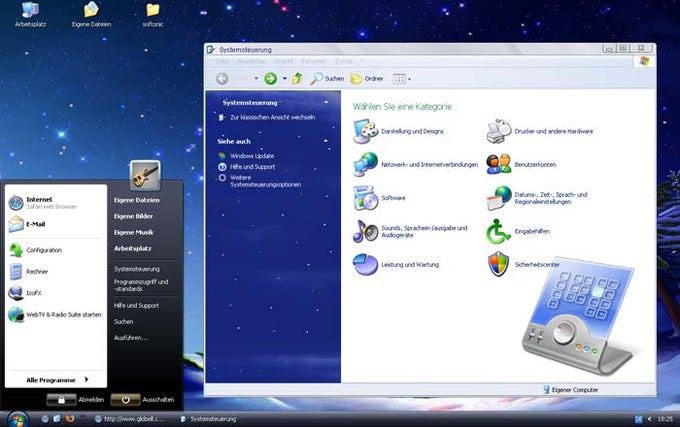Click the Windows Start orb

18,419
